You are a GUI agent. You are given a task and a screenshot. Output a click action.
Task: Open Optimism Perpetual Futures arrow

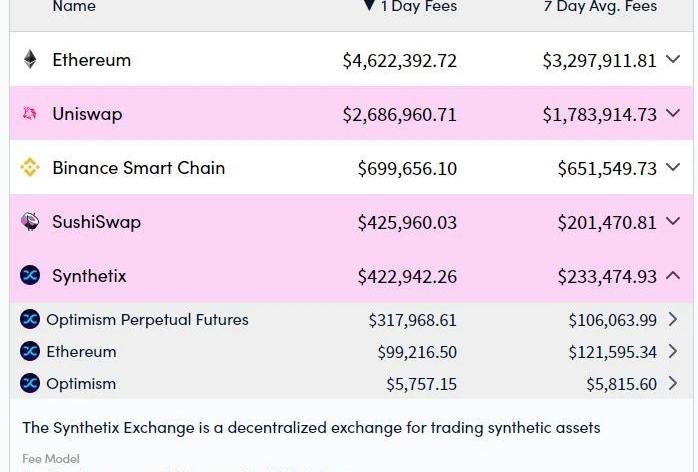(673, 320)
